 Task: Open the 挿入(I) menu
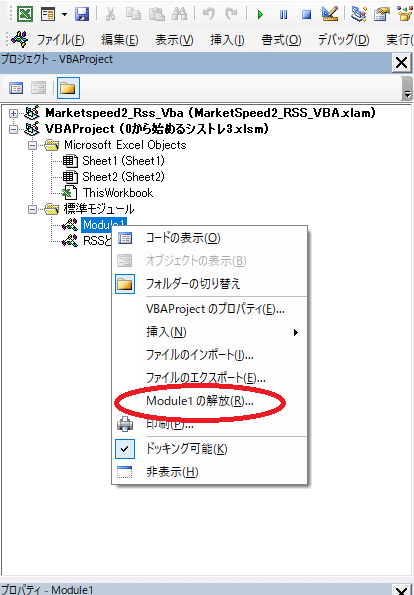pos(227,39)
